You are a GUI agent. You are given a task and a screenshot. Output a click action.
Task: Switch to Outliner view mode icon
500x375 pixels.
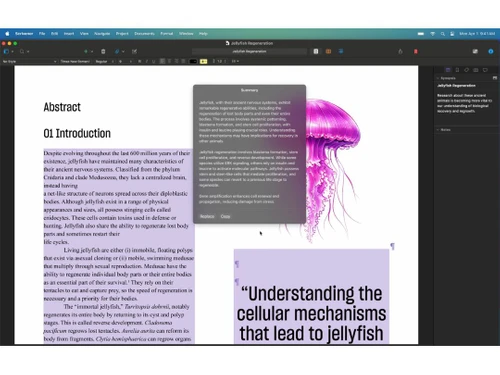pos(341,51)
